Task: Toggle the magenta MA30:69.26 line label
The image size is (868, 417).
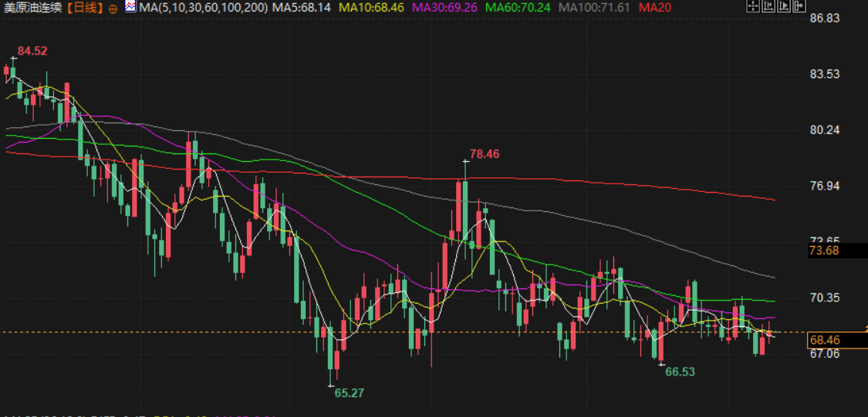Action: coord(445,8)
